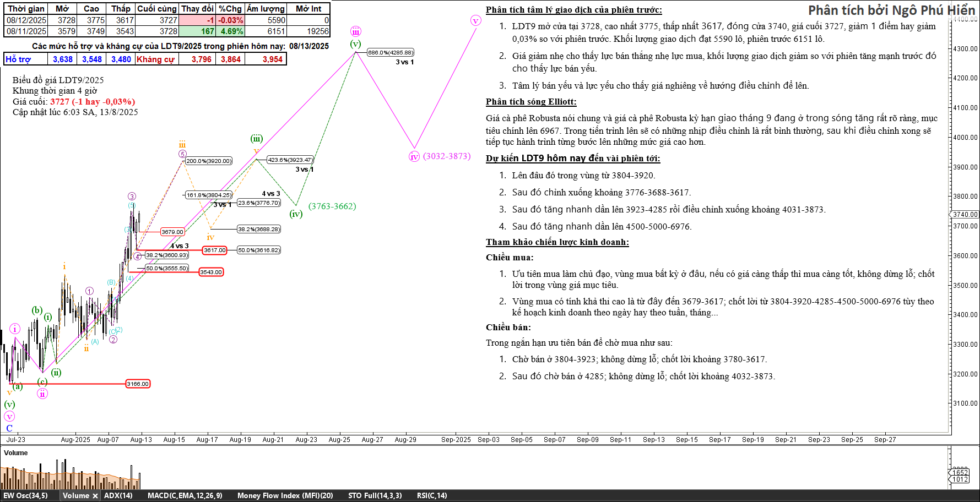This screenshot has height=502, width=980.
Task: Select the red 3617.00 price level label
Action: (x=214, y=250)
